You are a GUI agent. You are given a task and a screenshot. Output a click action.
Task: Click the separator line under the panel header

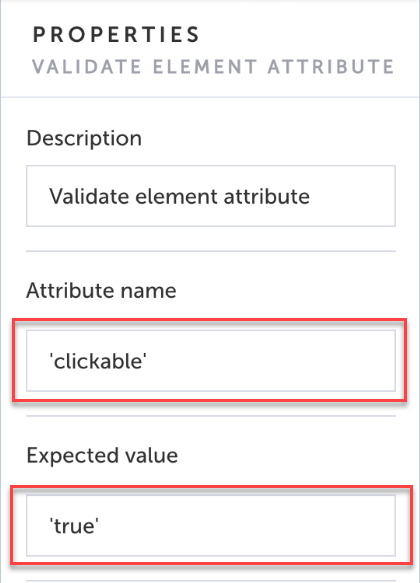(x=210, y=97)
